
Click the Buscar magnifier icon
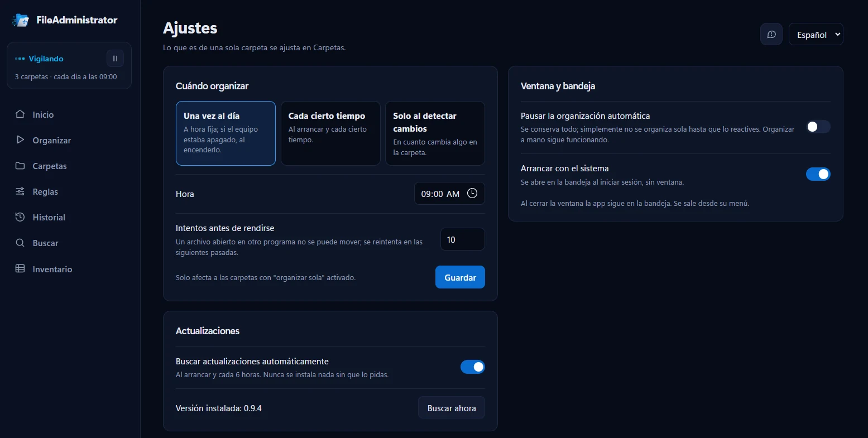20,243
